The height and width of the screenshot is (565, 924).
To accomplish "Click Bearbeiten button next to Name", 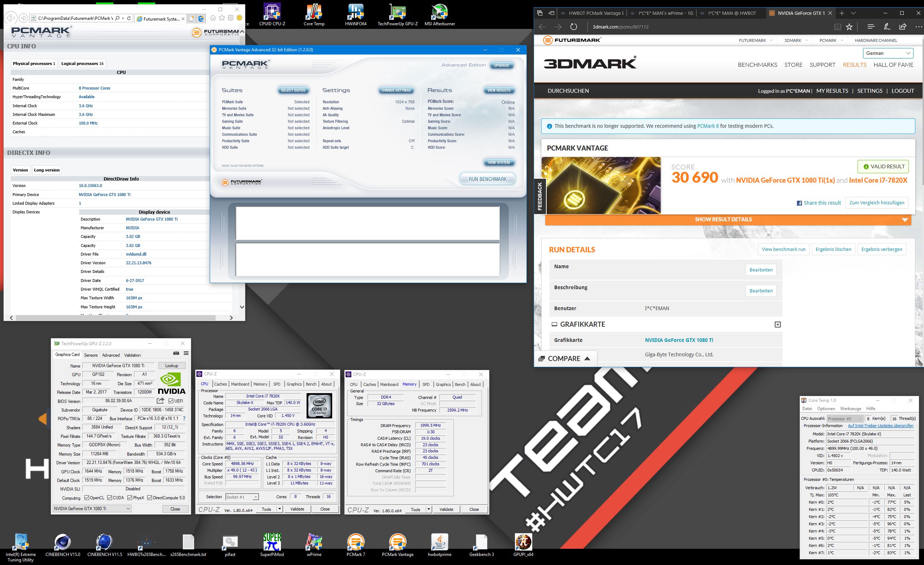I will [761, 270].
